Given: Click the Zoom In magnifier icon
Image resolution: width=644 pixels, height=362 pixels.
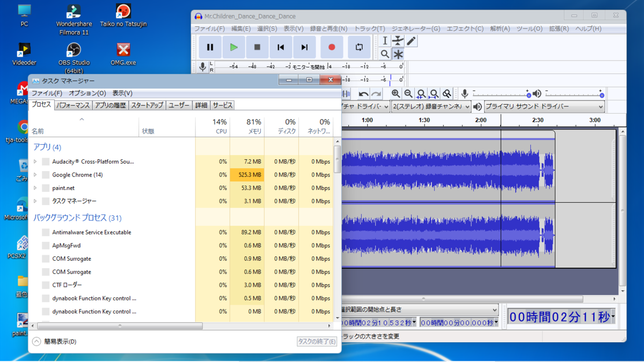Looking at the screenshot, I should [x=396, y=94].
